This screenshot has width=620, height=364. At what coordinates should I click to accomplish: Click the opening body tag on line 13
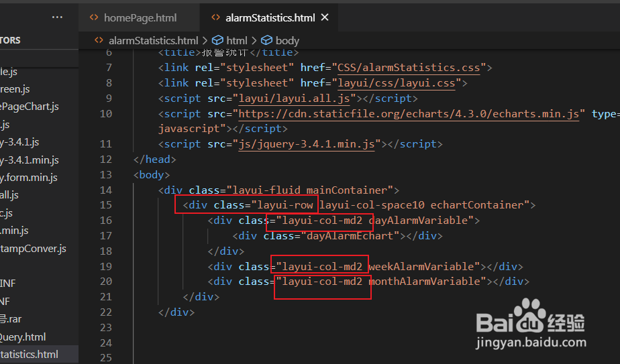[152, 175]
